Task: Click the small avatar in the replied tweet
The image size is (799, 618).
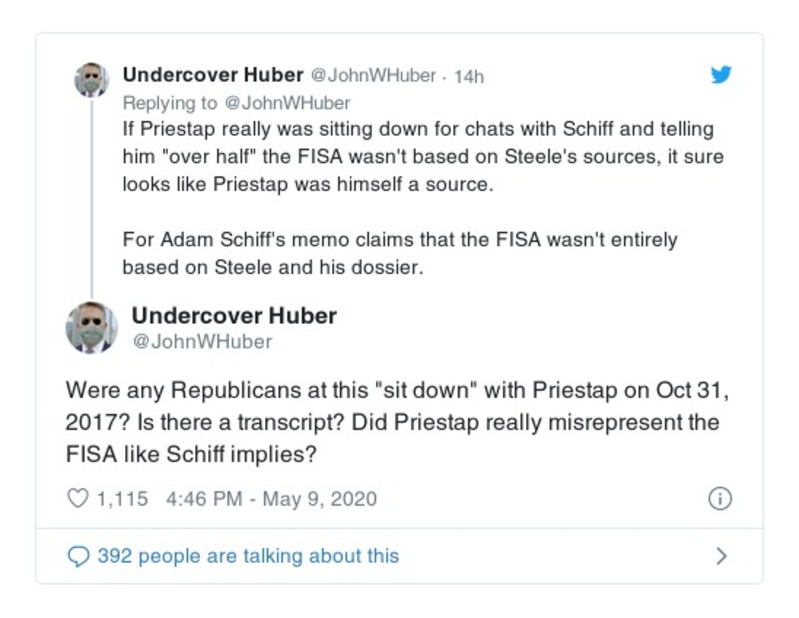Action: [x=91, y=80]
